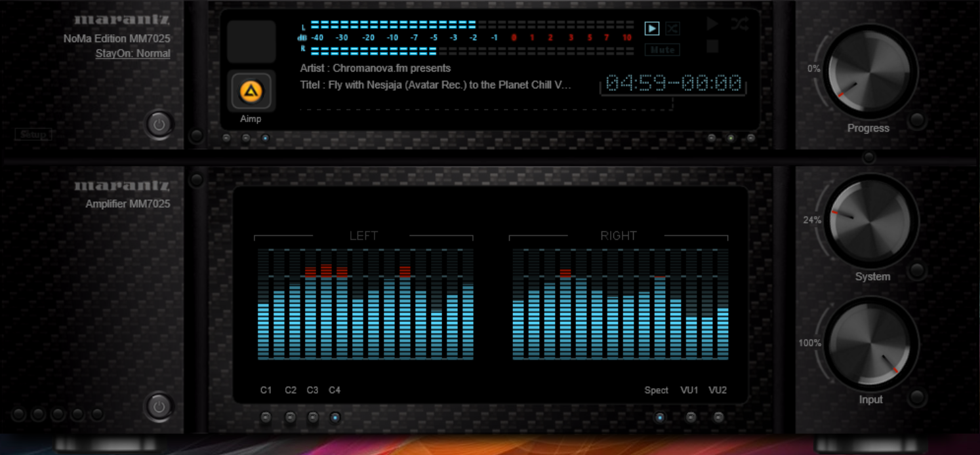Click the orange Aimp player icon
The width and height of the screenshot is (980, 455).
coord(251,92)
